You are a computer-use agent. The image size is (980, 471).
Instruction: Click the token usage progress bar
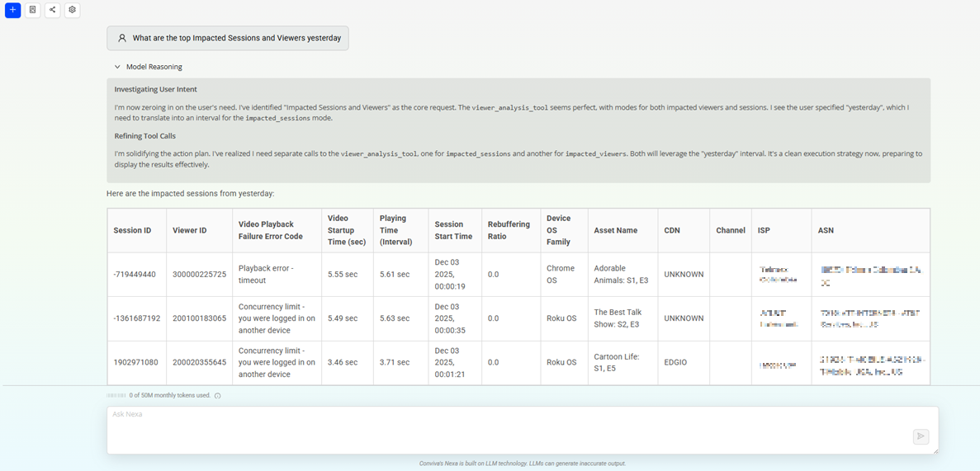(x=116, y=395)
